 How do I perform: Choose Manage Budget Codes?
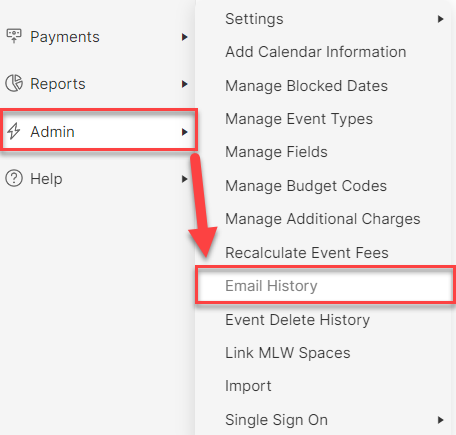click(x=306, y=186)
